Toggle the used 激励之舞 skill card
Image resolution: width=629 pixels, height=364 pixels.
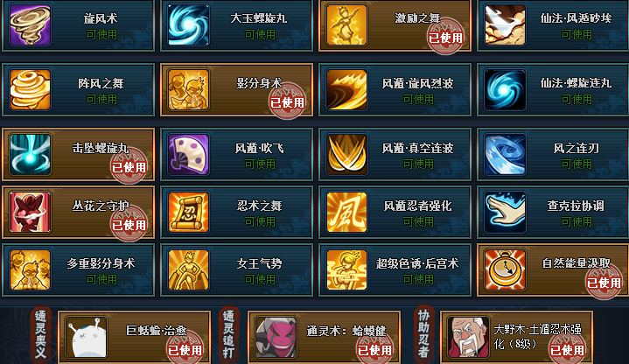tap(395, 25)
